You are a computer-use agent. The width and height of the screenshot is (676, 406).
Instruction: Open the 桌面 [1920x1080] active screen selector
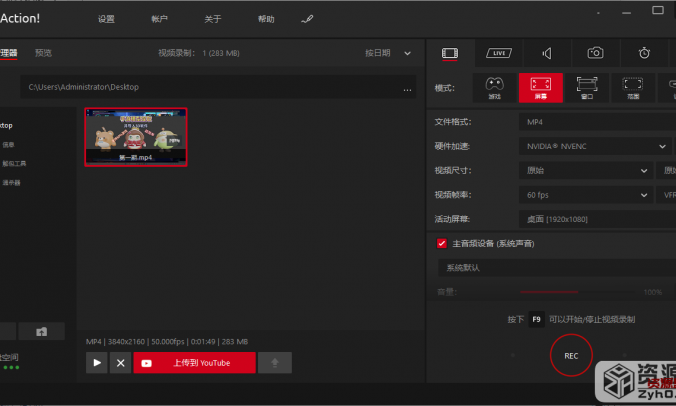pyautogui.click(x=597, y=219)
